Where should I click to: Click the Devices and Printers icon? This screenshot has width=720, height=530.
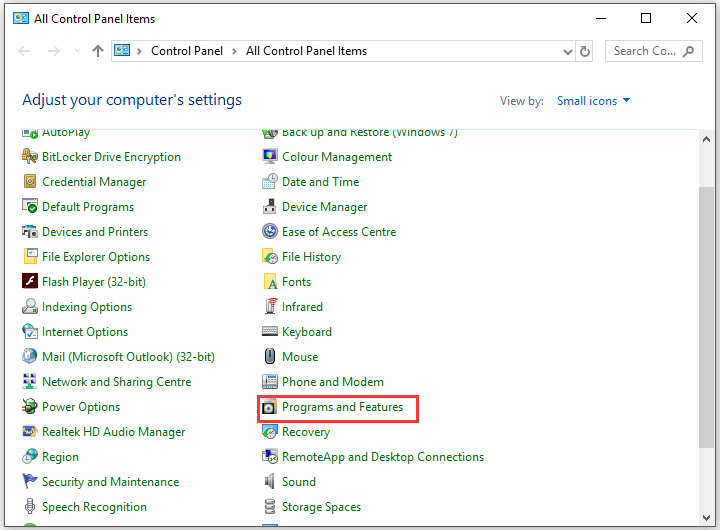coord(30,231)
